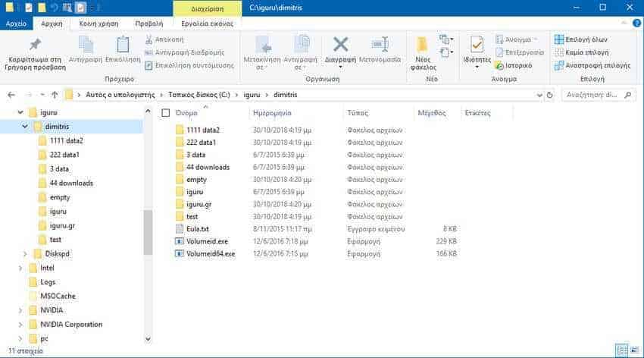
Task: Click the navigation pane scroll down arrow
Action: pos(148,339)
